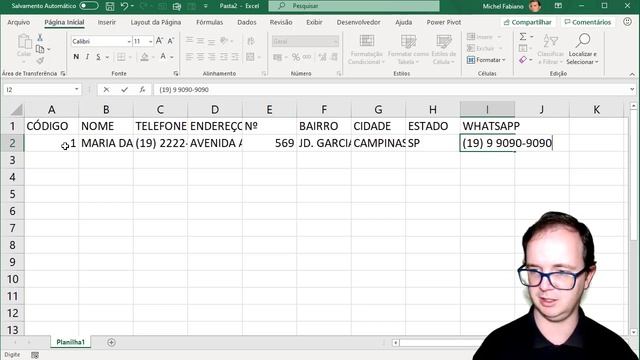The image size is (640, 360).
Task: Open the Clear eraser icon menu
Action: point(523,60)
